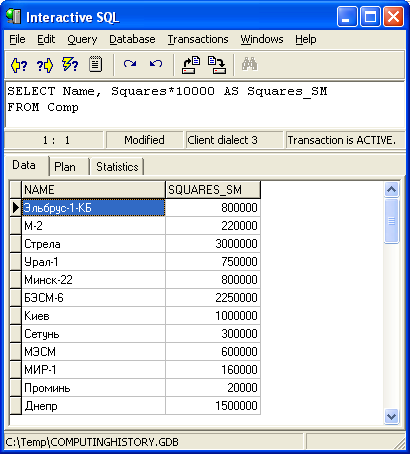Click the scroll down arrow of results grid
Image resolution: width=410 pixels, height=454 pixels.
pos(391,416)
